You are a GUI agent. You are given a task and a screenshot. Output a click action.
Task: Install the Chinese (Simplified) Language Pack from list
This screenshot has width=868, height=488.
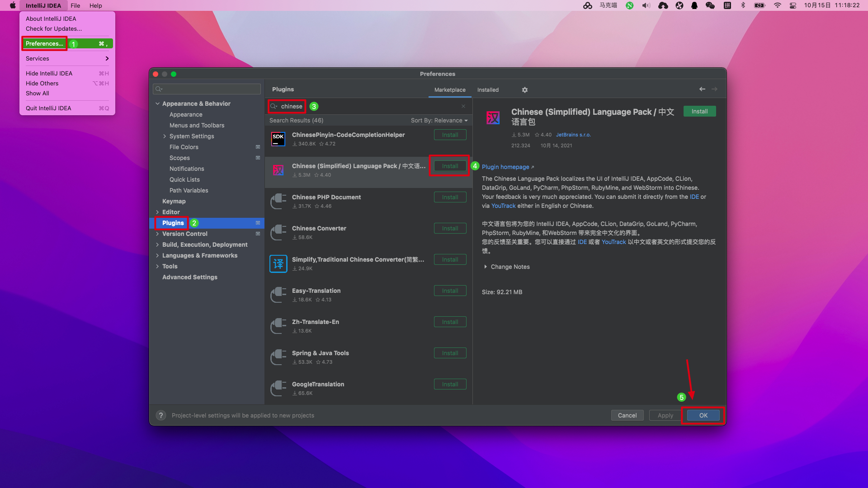(x=450, y=166)
